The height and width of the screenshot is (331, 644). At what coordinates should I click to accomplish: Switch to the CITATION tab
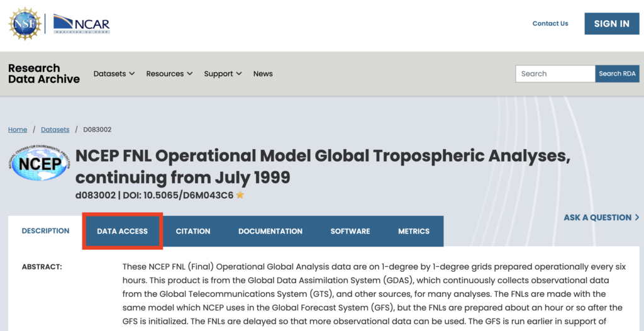(x=193, y=231)
